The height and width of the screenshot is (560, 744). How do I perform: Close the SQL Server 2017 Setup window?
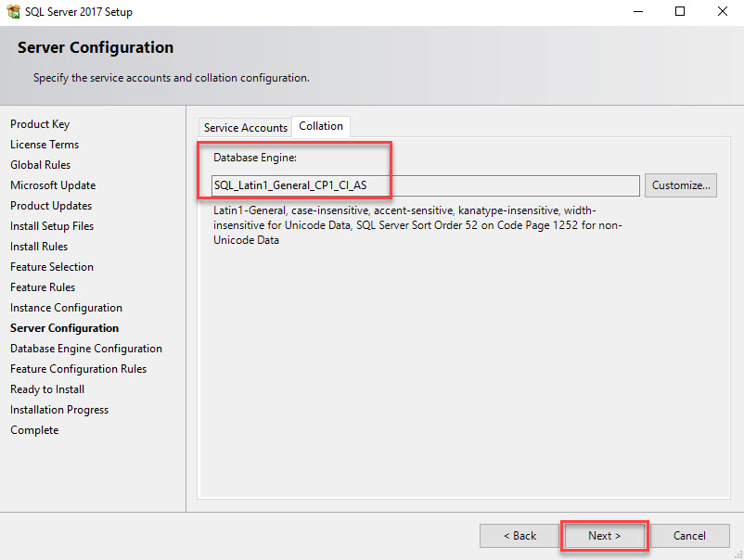pyautogui.click(x=722, y=11)
